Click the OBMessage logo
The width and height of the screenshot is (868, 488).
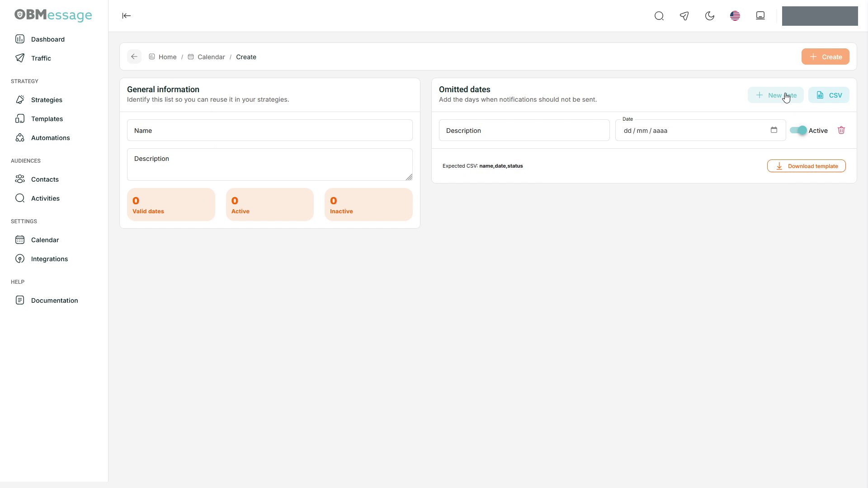point(53,15)
